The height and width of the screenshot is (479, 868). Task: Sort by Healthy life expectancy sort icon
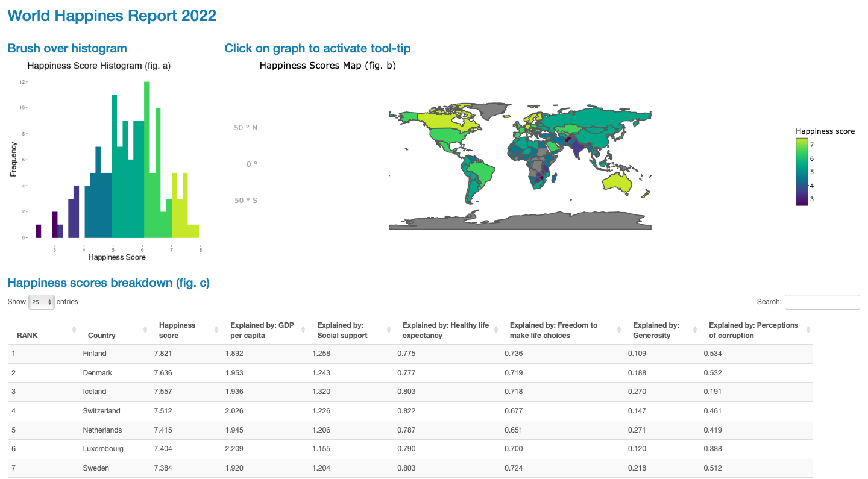(496, 330)
